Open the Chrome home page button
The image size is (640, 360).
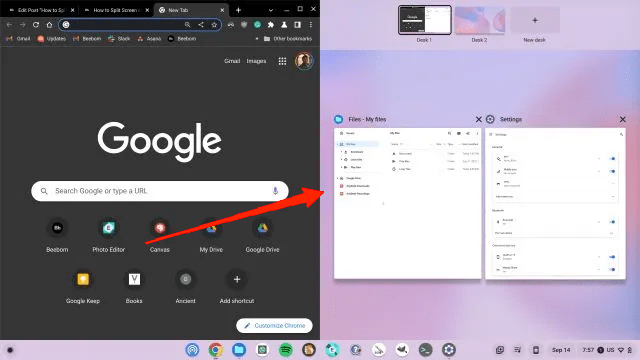(x=49, y=25)
